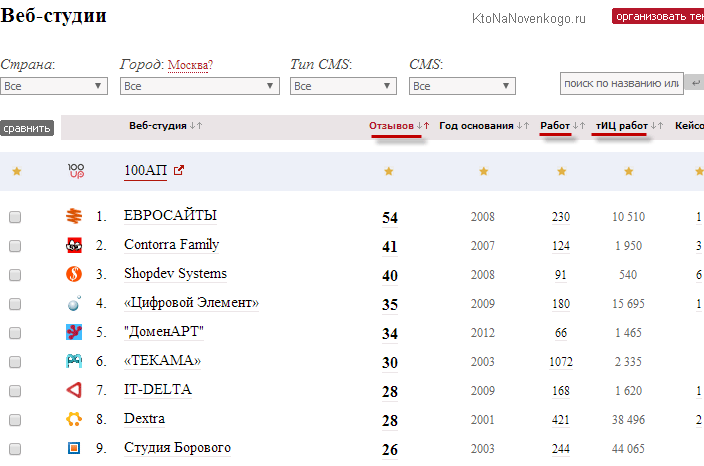Sort by Отзывов using the red sort arrows

coord(423,126)
